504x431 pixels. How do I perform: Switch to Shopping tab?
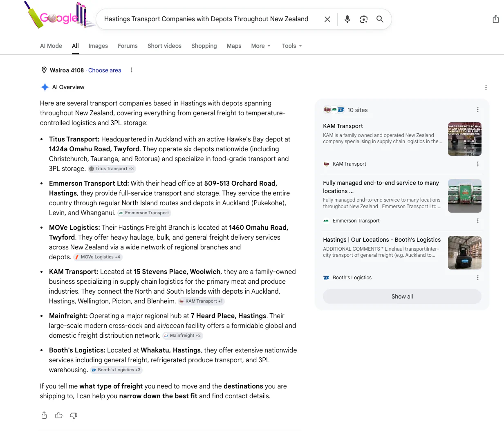204,46
